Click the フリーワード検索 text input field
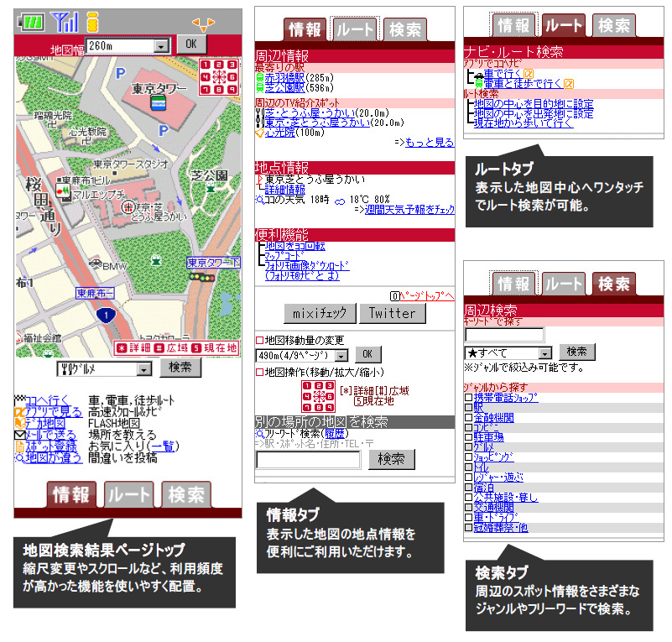Screen dimensions: 672x642 [x=308, y=460]
